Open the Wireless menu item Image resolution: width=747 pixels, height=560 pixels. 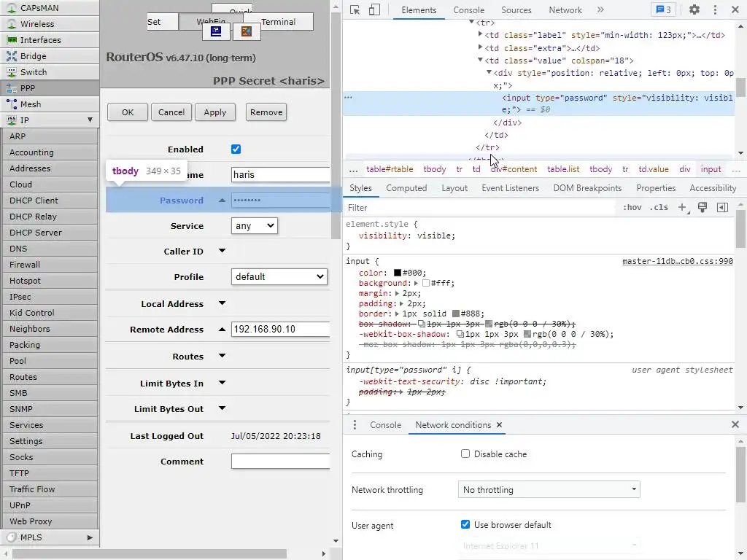[50, 24]
